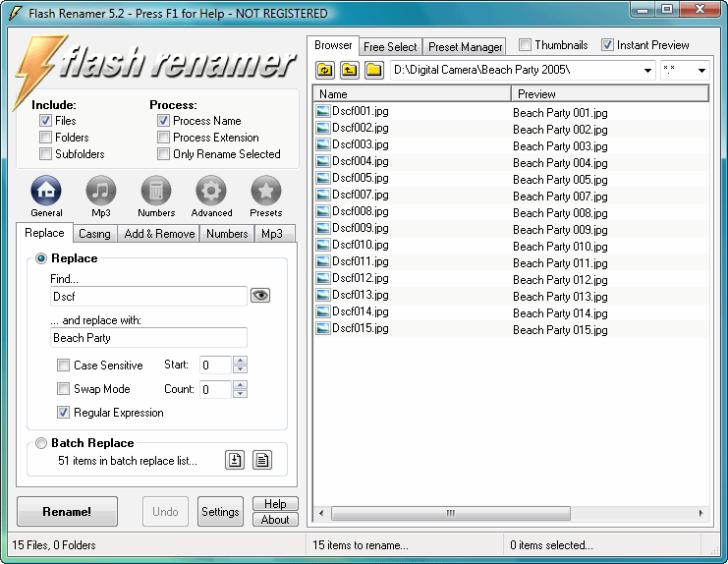The image size is (728, 564).
Task: Click the Dscf015.jpg file icon
Action: pos(322,328)
